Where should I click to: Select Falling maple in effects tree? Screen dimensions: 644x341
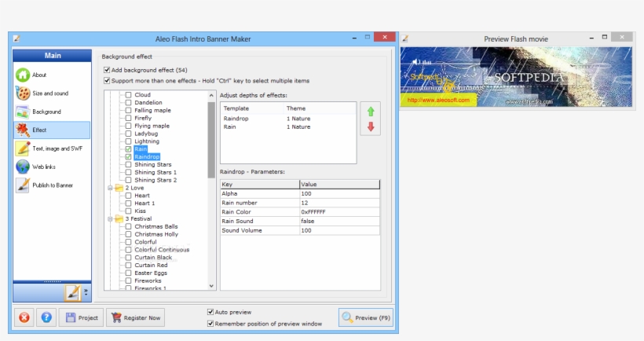[x=152, y=110]
